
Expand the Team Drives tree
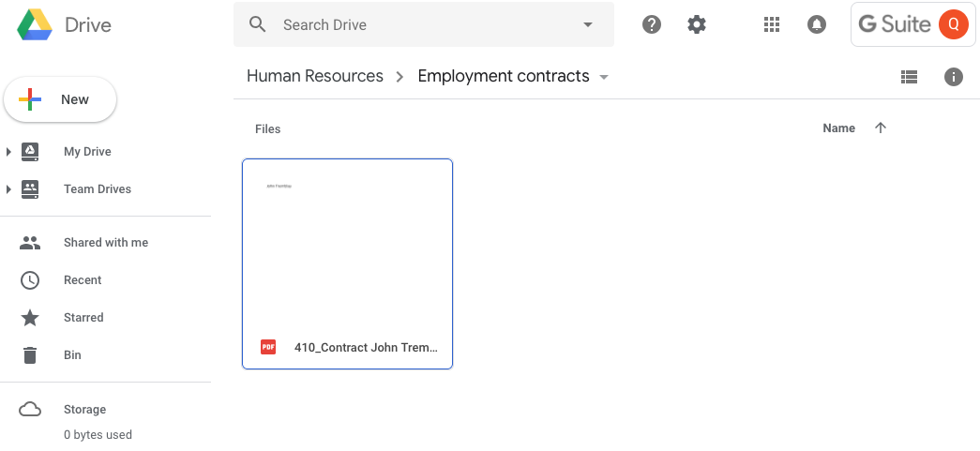coord(8,189)
